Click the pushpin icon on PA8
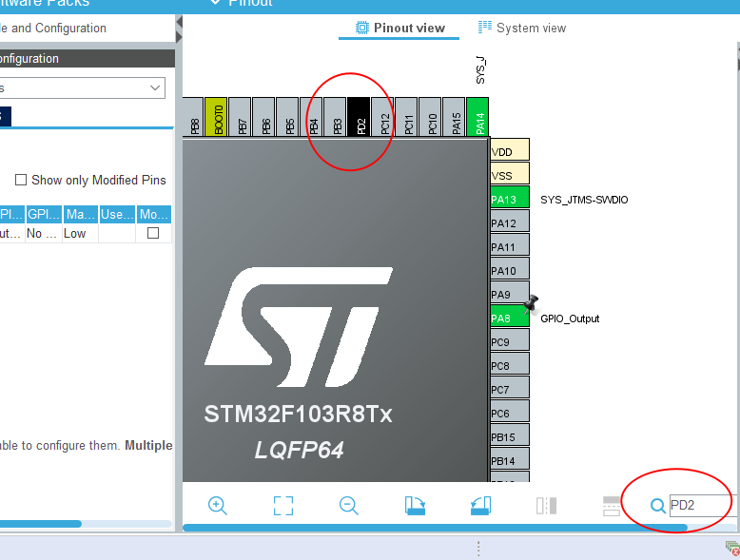 (x=532, y=303)
